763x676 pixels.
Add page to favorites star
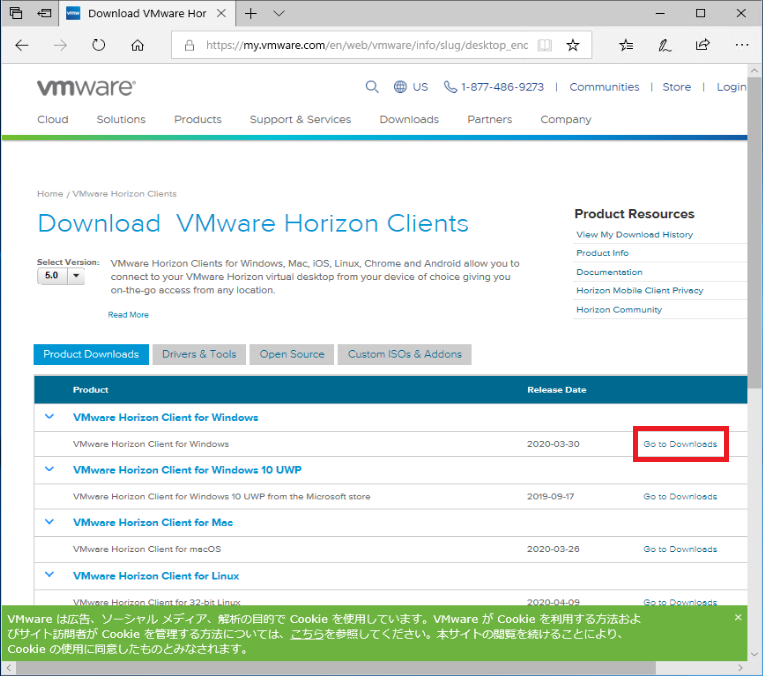[573, 45]
